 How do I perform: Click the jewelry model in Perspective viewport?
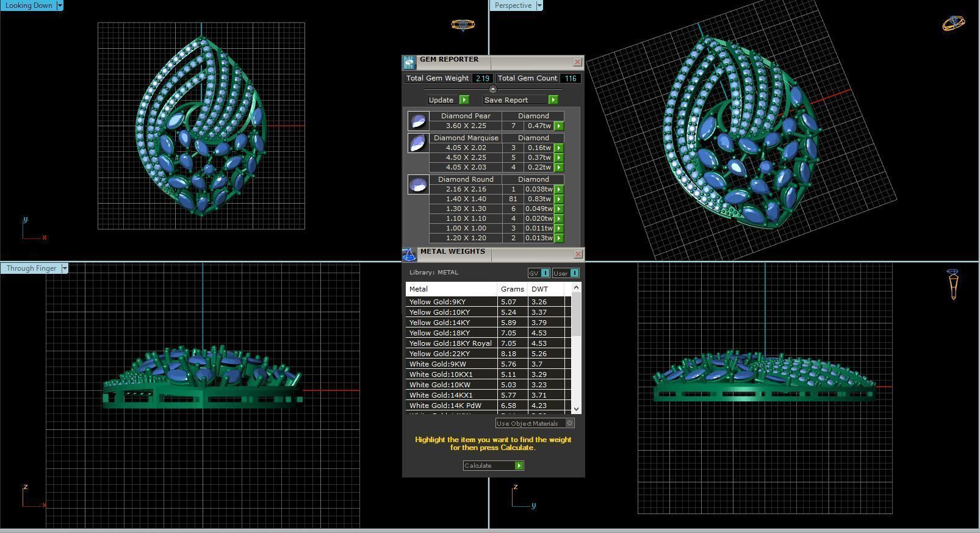pos(741,131)
